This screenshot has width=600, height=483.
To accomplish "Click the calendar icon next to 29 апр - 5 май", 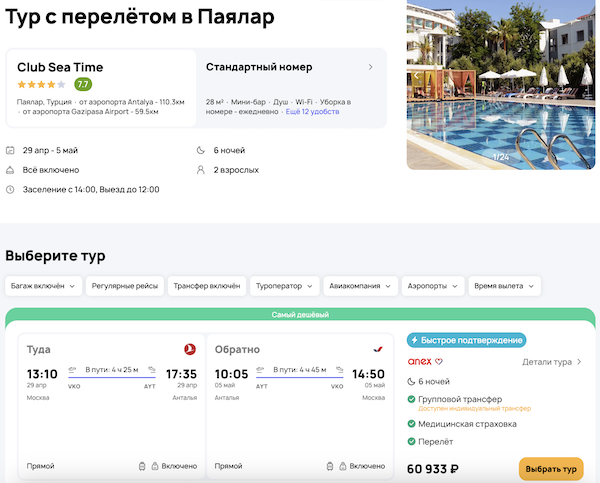I will click(10, 150).
